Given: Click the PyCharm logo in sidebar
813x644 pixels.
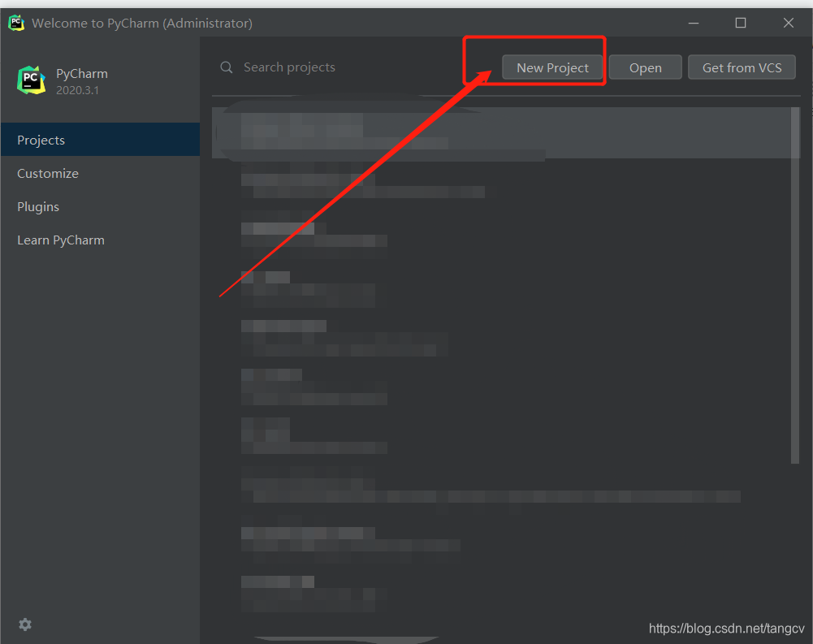Looking at the screenshot, I should click(x=31, y=80).
